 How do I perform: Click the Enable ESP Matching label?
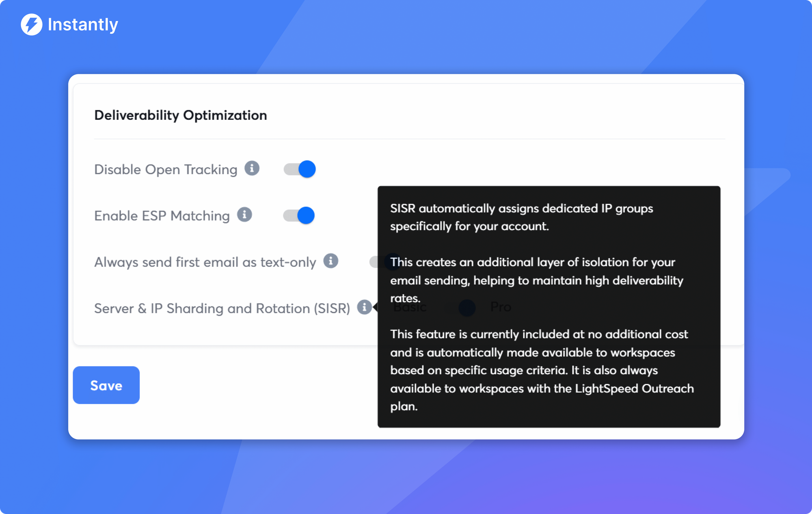coord(162,216)
